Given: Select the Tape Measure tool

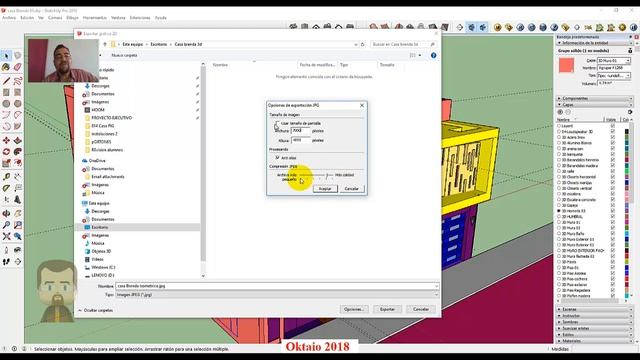Looking at the screenshot, I should [x=6, y=177].
